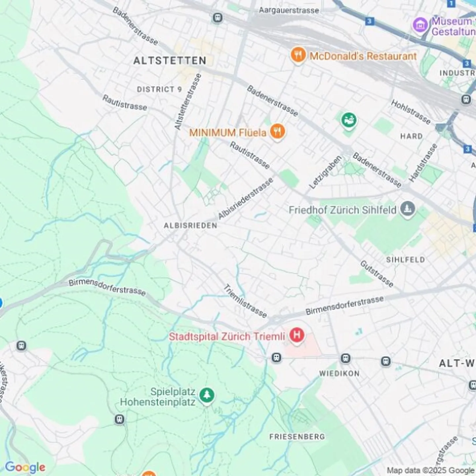This screenshot has width=476, height=476.
Task: Open the Stadtspital Zürich Triemli hospital marker
Action: click(x=297, y=335)
